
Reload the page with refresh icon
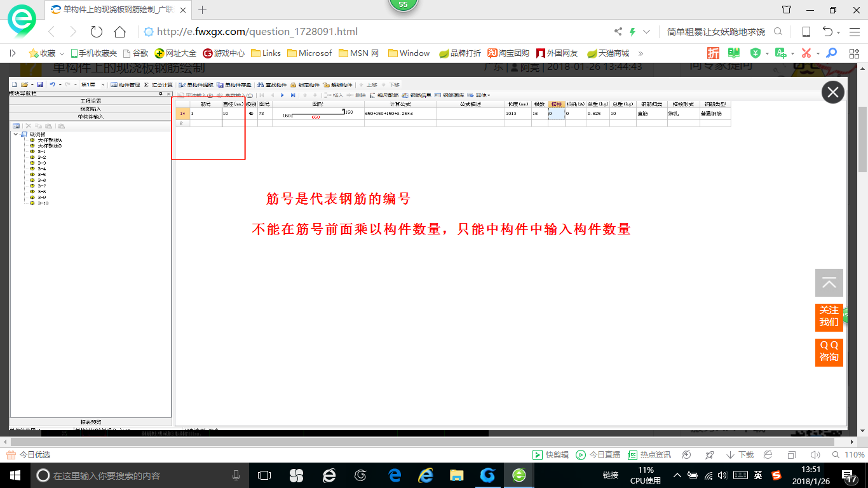pos(96,32)
